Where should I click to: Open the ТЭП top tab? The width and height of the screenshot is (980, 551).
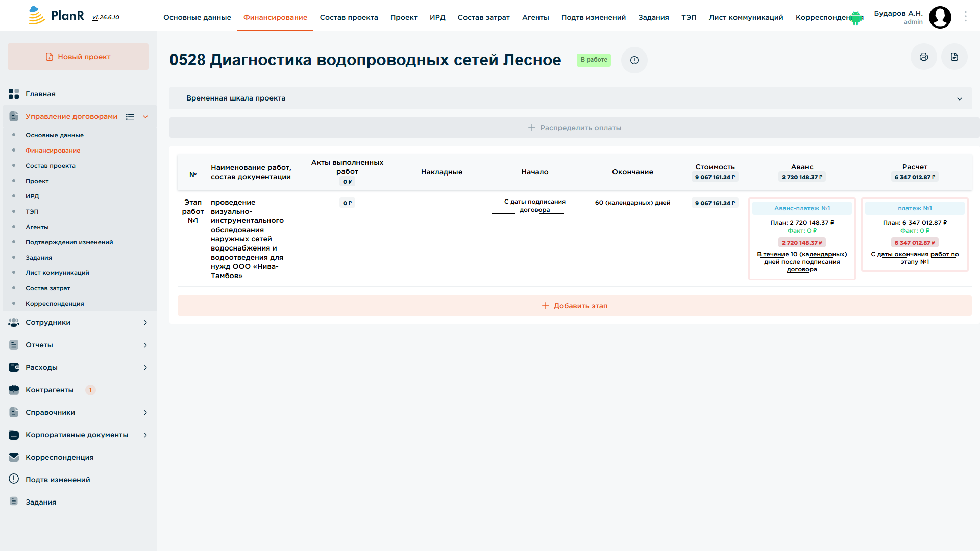689,17
